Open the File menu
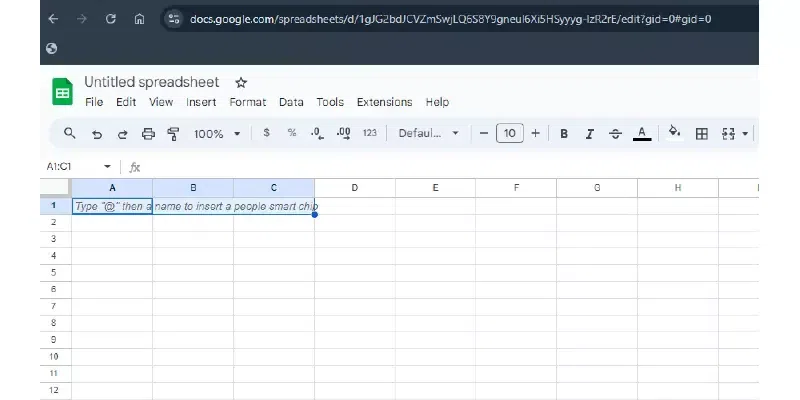 click(x=94, y=102)
